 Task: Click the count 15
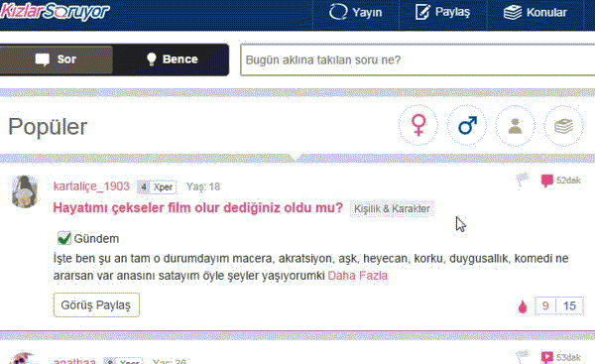[x=569, y=305]
